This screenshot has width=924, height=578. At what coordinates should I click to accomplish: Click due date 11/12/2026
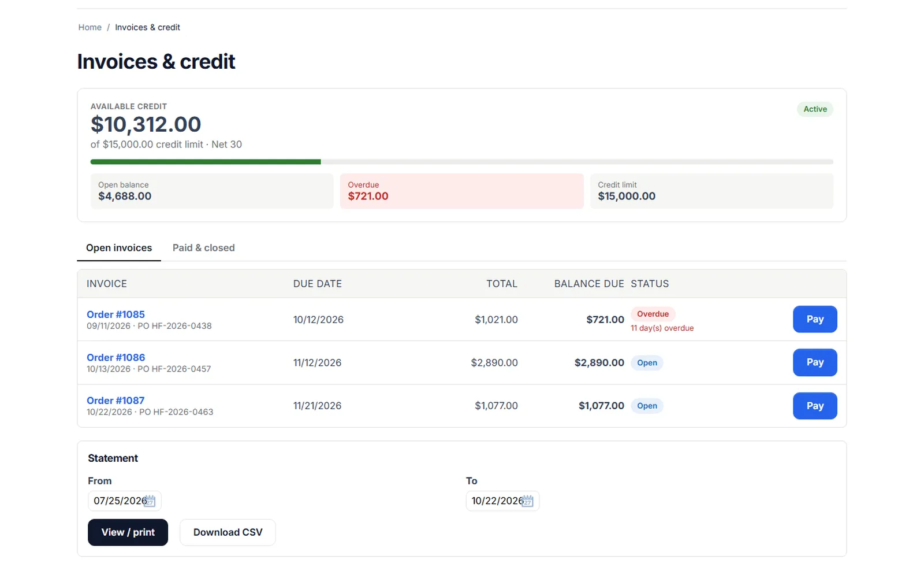318,363
